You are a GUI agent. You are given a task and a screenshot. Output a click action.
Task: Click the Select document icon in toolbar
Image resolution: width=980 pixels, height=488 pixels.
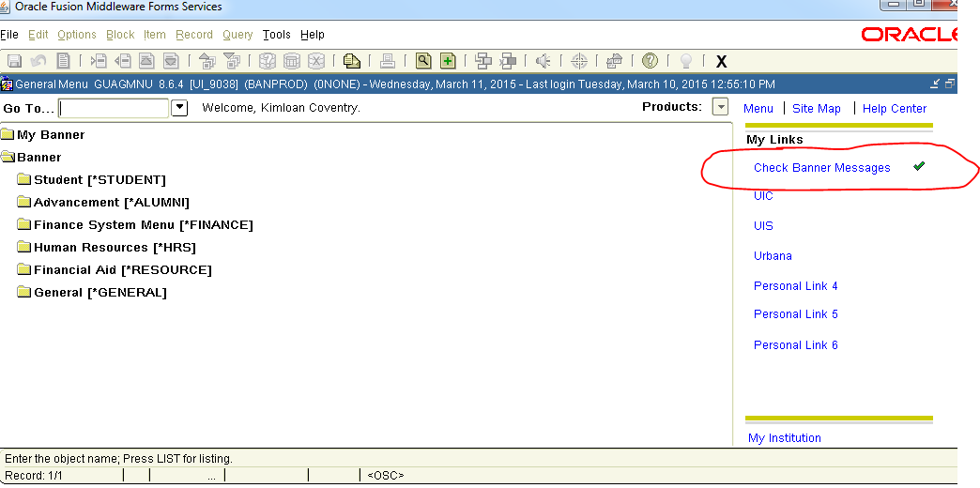(x=63, y=61)
